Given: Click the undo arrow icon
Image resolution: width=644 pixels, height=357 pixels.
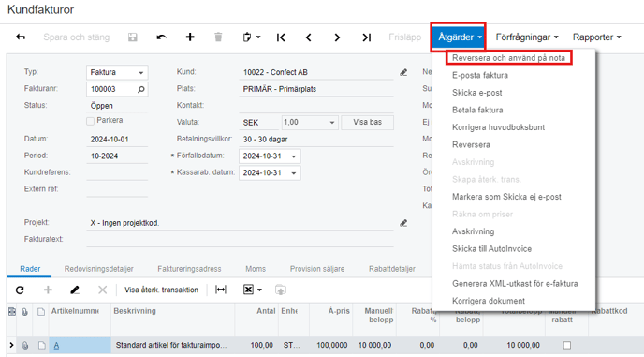Looking at the screenshot, I should click(x=161, y=37).
